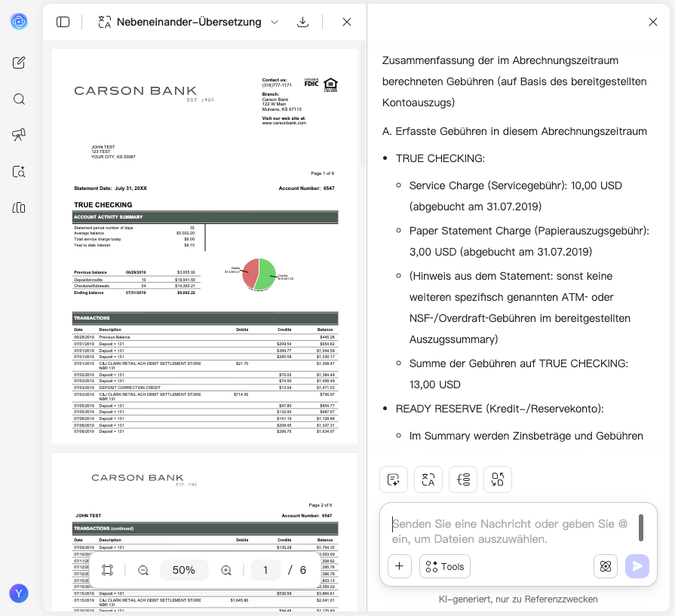This screenshot has width=675, height=616.
Task: Click the 50% zoom level field
Action: (x=184, y=570)
